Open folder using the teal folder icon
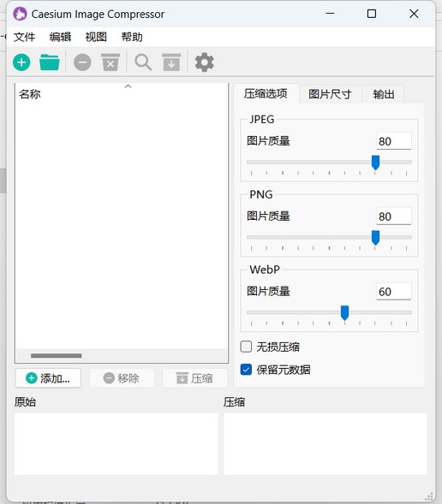The width and height of the screenshot is (442, 504). tap(49, 62)
